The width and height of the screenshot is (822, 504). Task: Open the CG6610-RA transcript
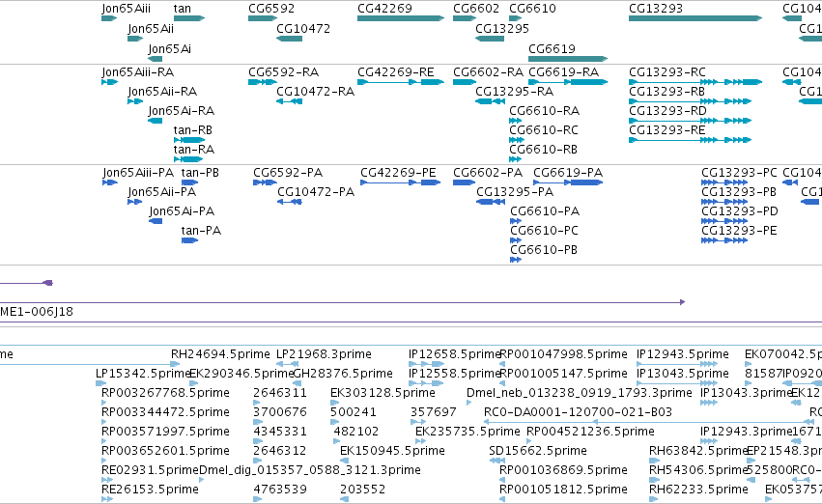point(516,121)
